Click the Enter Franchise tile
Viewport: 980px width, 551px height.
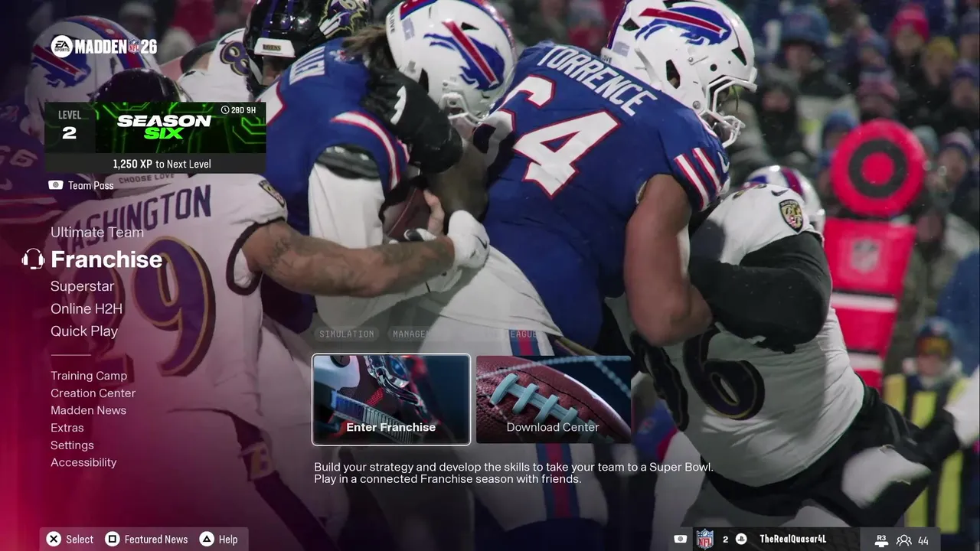[x=391, y=399]
